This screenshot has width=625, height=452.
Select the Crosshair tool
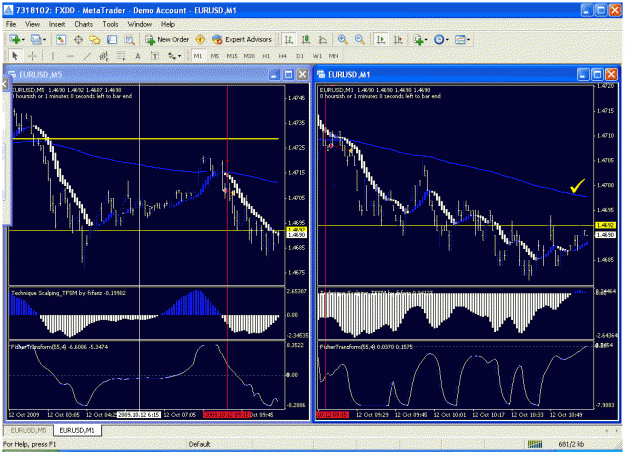32,56
